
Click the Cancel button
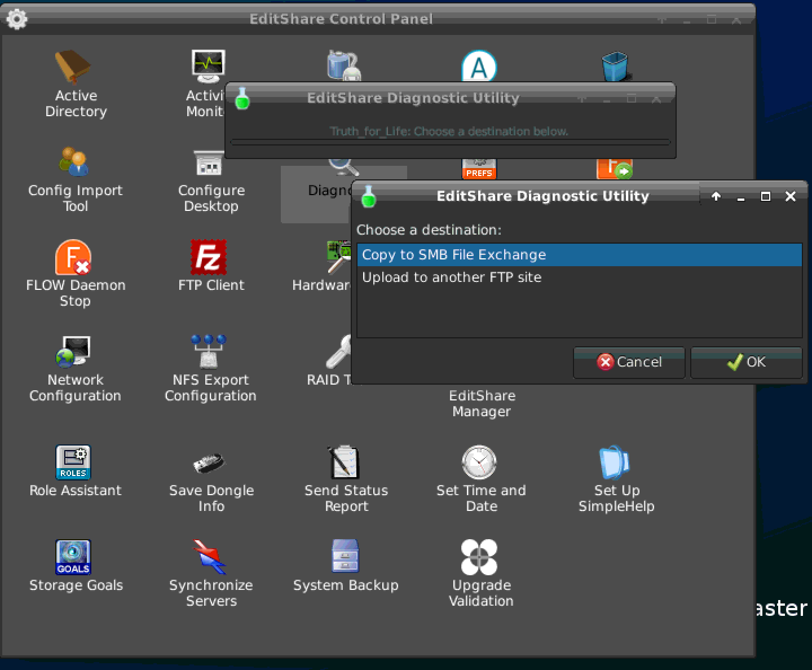pos(629,362)
